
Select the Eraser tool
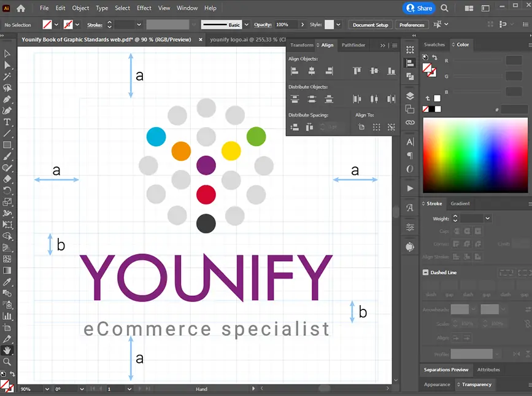(7, 179)
